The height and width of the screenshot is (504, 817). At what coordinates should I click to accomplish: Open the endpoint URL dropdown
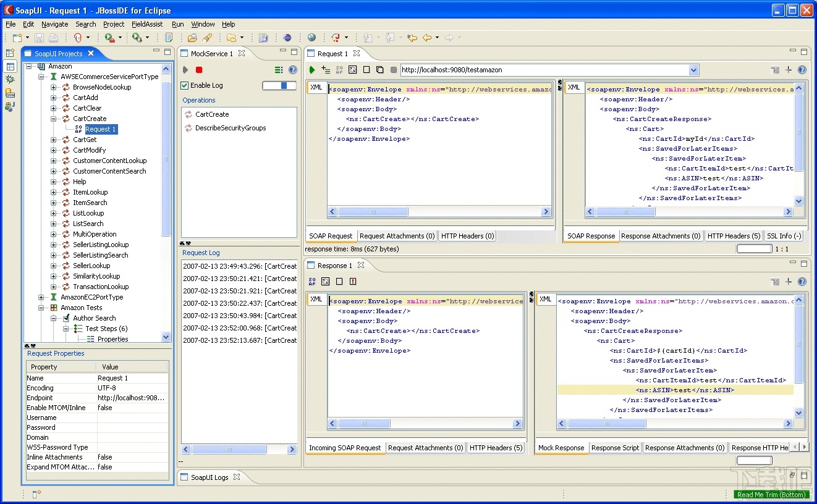(693, 70)
